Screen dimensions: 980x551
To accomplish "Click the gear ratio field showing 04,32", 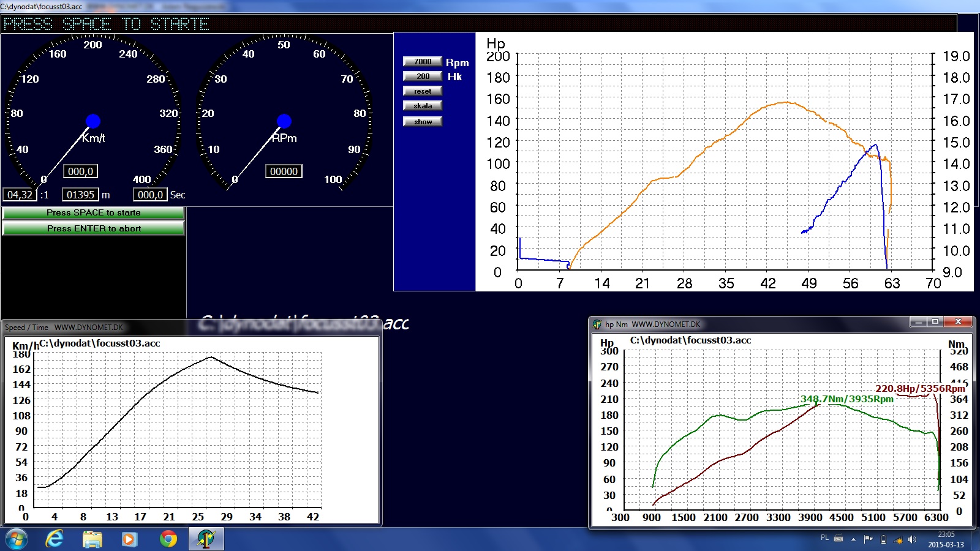I will (20, 195).
